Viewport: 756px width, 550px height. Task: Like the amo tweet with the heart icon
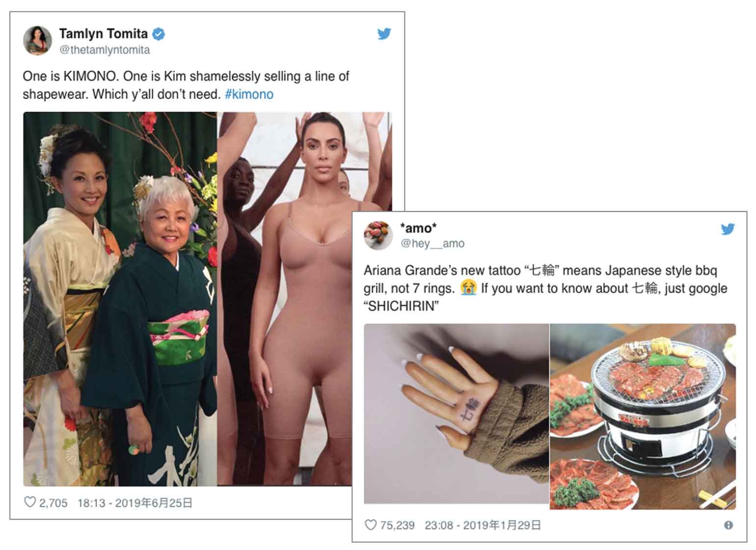[371, 525]
